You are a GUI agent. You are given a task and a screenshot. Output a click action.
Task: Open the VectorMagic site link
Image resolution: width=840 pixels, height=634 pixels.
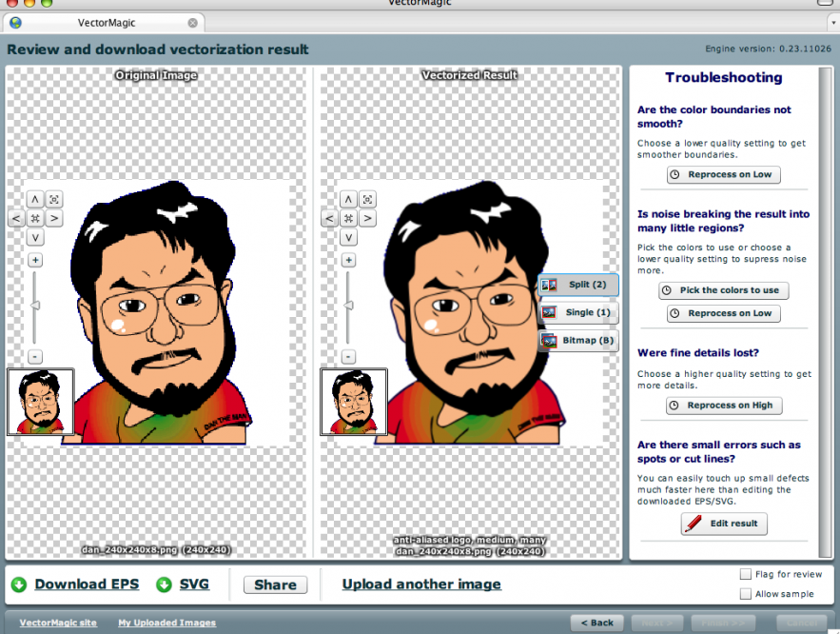click(58, 623)
